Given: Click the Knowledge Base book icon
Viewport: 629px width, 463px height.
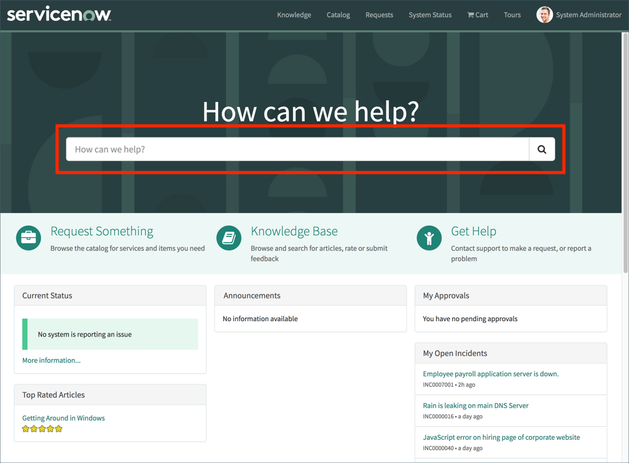Looking at the screenshot, I should coord(229,238).
